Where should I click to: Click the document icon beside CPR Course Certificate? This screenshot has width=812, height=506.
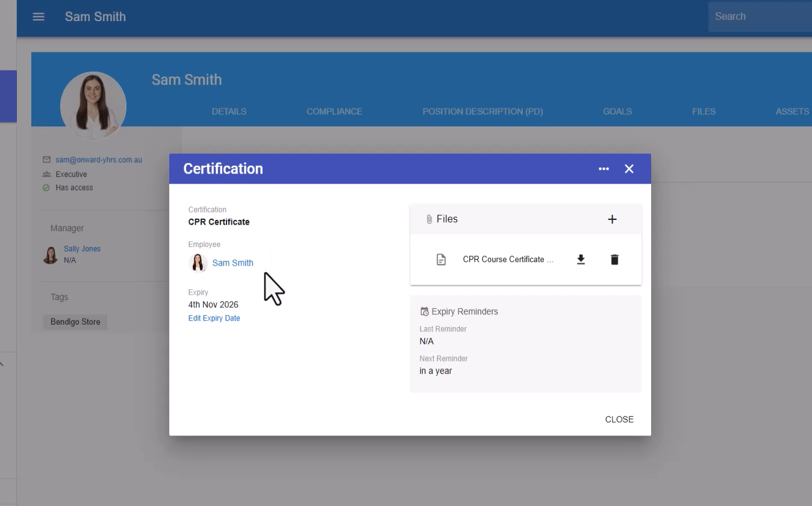point(441,260)
